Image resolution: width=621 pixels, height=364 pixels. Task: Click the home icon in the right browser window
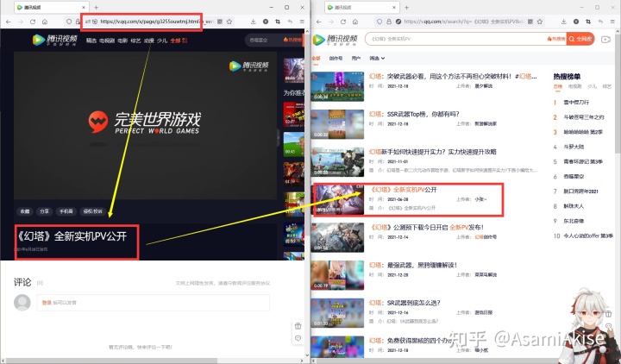click(354, 22)
